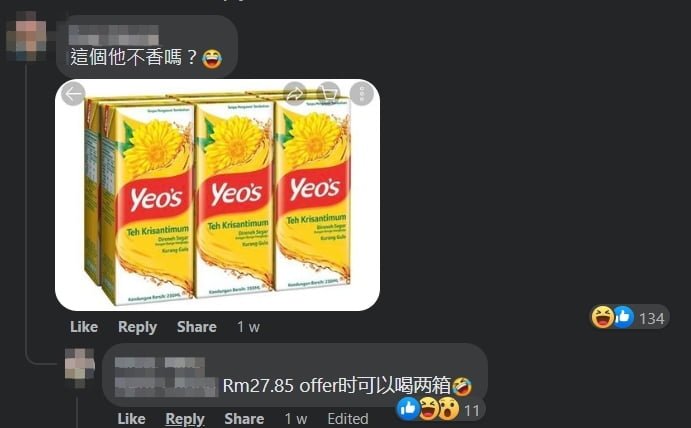The image size is (691, 428).
Task: Click the wow reaction emoji on reply
Action: pos(449,409)
